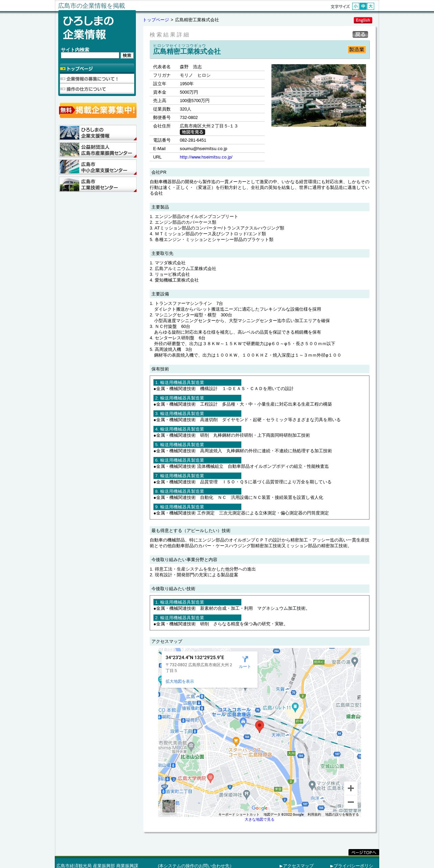Click ページTOPへ button
Image resolution: width=434 pixels, height=868 pixels.
point(364,852)
